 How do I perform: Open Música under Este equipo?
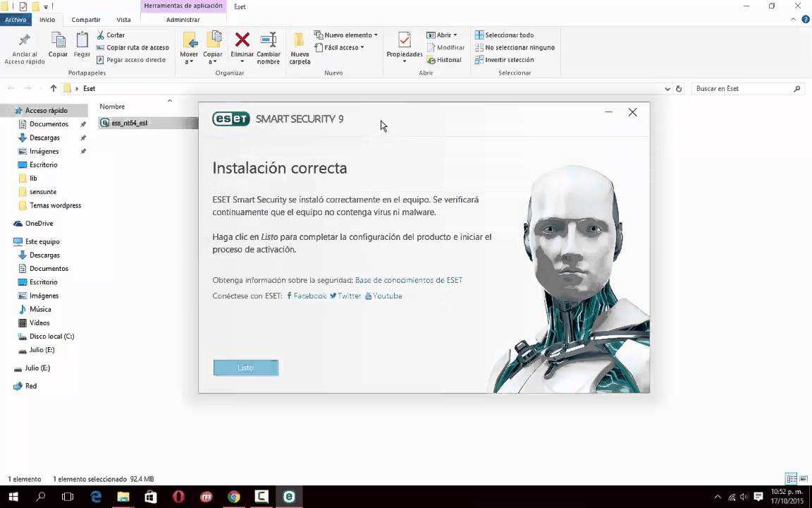pyautogui.click(x=40, y=309)
